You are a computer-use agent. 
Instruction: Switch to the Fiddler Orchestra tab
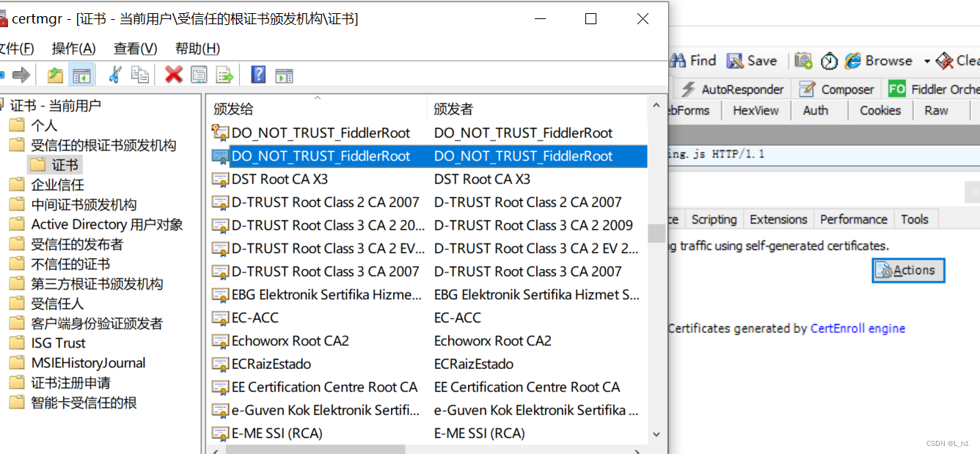932,89
